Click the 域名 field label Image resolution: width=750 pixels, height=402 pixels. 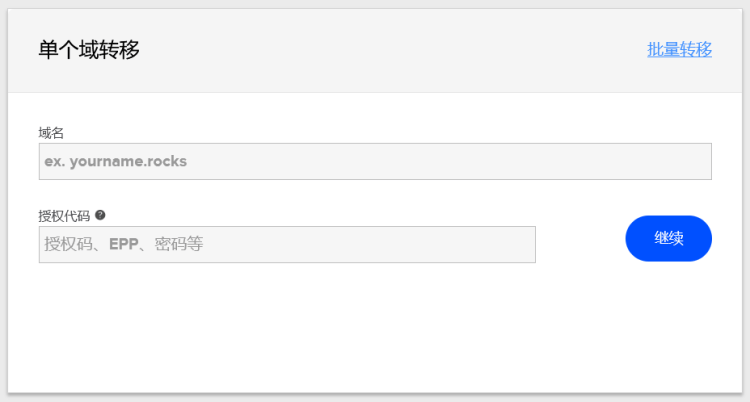(x=51, y=133)
